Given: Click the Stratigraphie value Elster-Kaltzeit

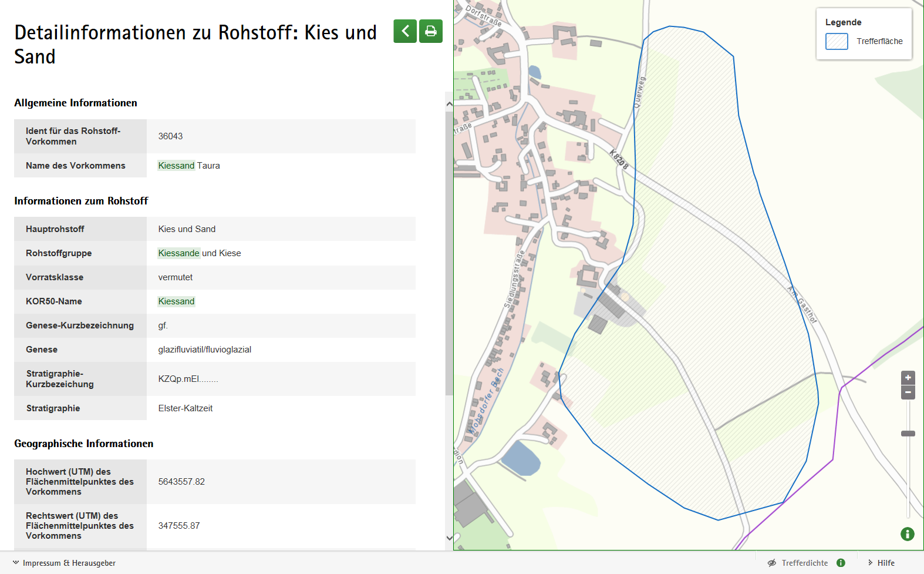Looking at the screenshot, I should click(185, 408).
